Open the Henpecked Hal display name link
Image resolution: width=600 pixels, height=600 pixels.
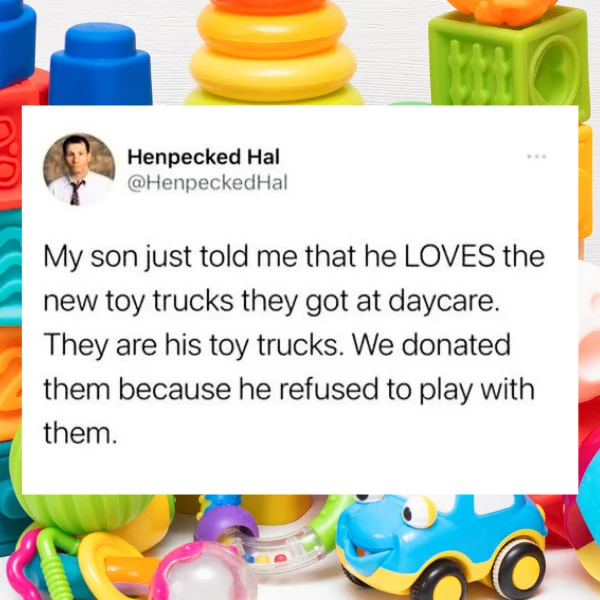click(204, 157)
